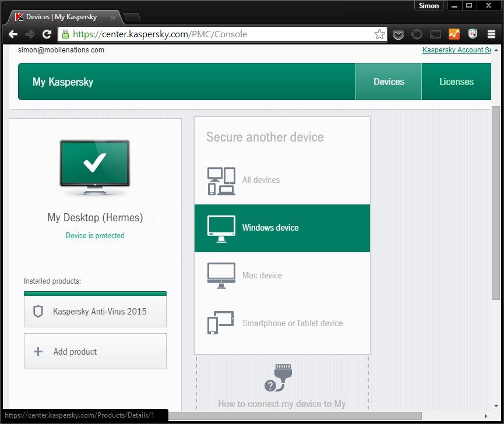Click the Mac device iMac icon
Viewport: 504px width, 424px height.
point(221,275)
